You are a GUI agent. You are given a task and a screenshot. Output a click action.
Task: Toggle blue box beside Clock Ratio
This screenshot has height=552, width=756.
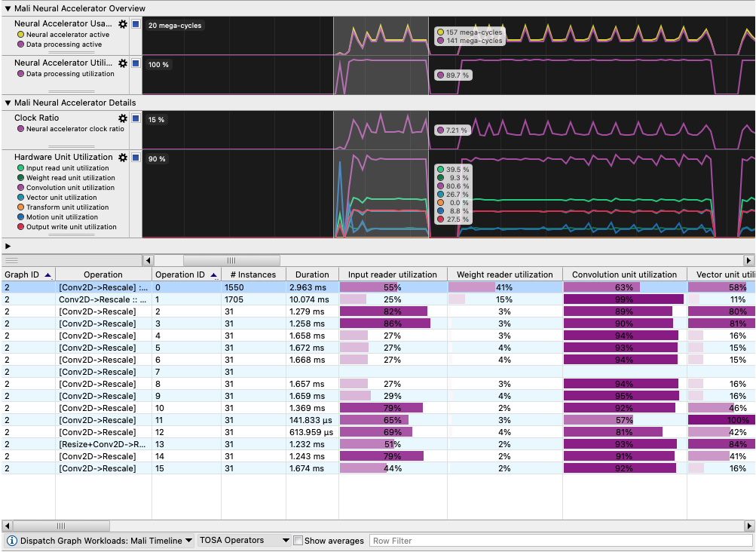(136, 118)
